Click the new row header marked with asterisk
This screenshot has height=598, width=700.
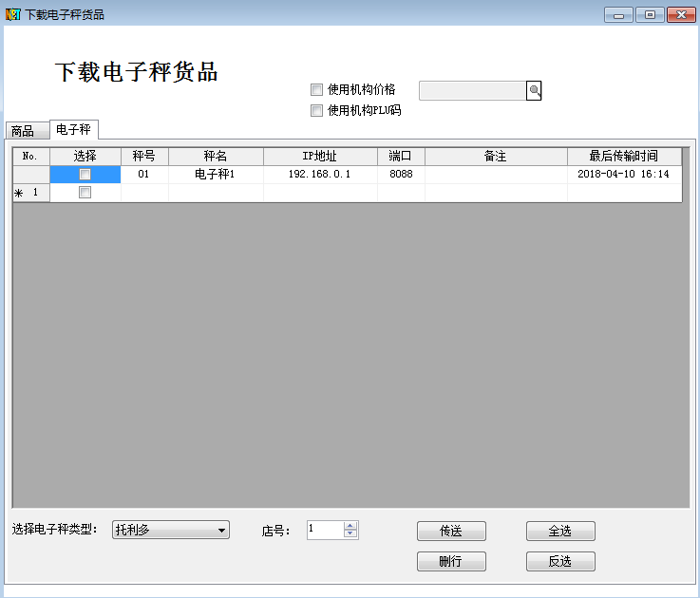[x=30, y=193]
